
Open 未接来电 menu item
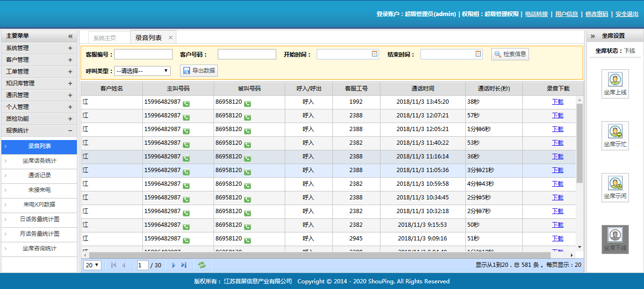pos(39,190)
